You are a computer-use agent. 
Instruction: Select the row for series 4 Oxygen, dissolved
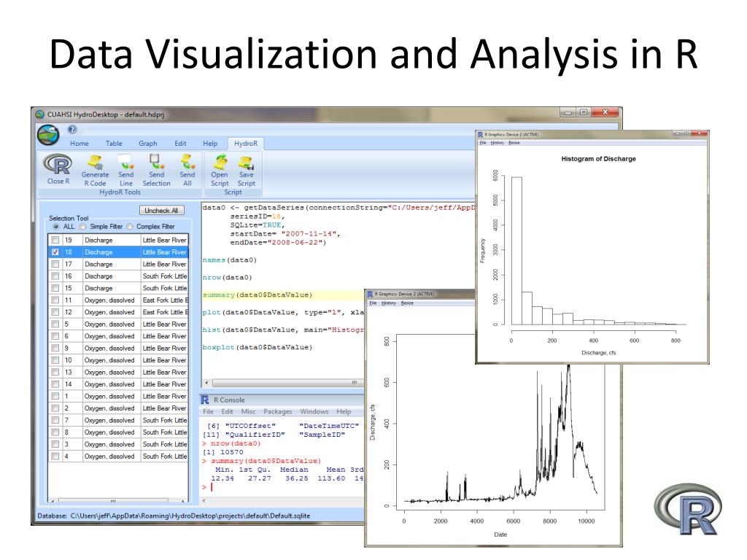[x=118, y=456]
